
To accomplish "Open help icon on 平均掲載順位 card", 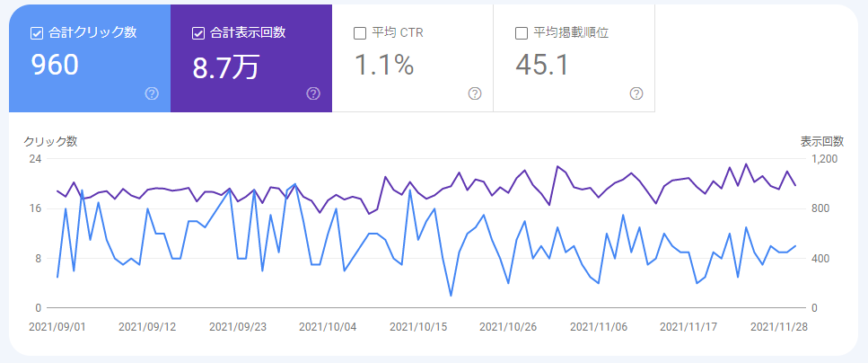I will tap(636, 93).
